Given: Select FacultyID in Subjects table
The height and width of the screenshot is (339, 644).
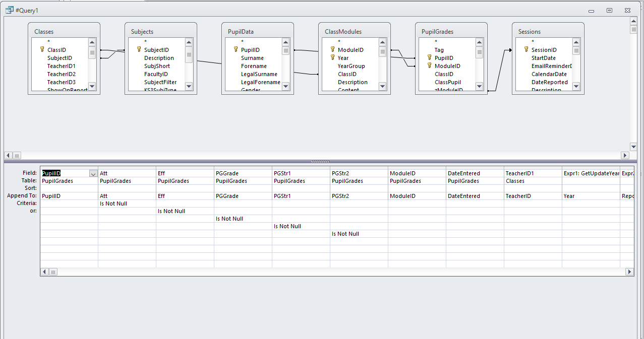Looking at the screenshot, I should [x=157, y=74].
